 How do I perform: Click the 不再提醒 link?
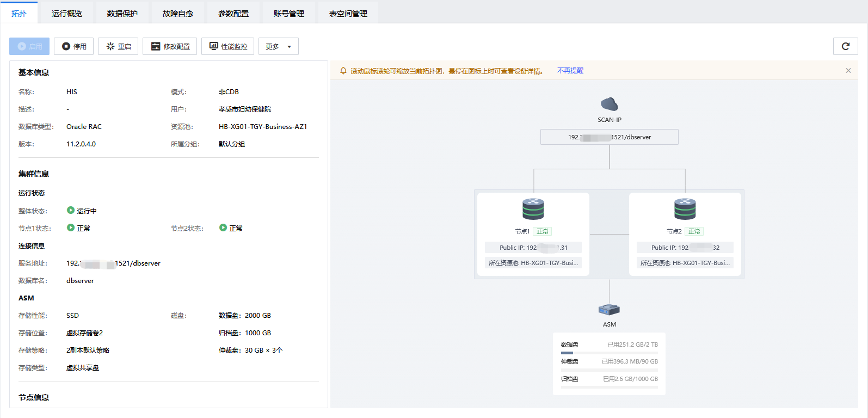[x=570, y=71]
